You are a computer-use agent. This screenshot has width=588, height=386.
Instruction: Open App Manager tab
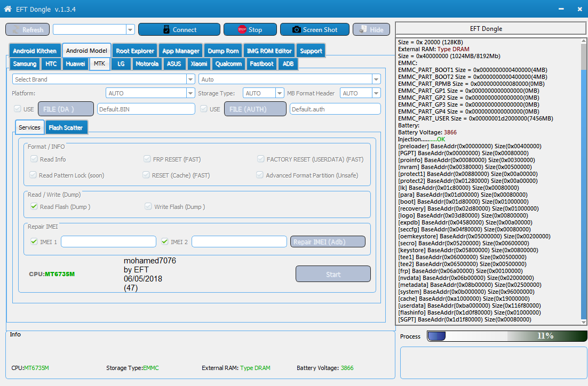(181, 51)
